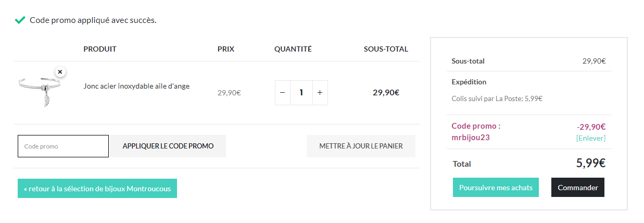Return to the Montroucous jewelry selection
The width and height of the screenshot is (644, 223).
coord(97,189)
